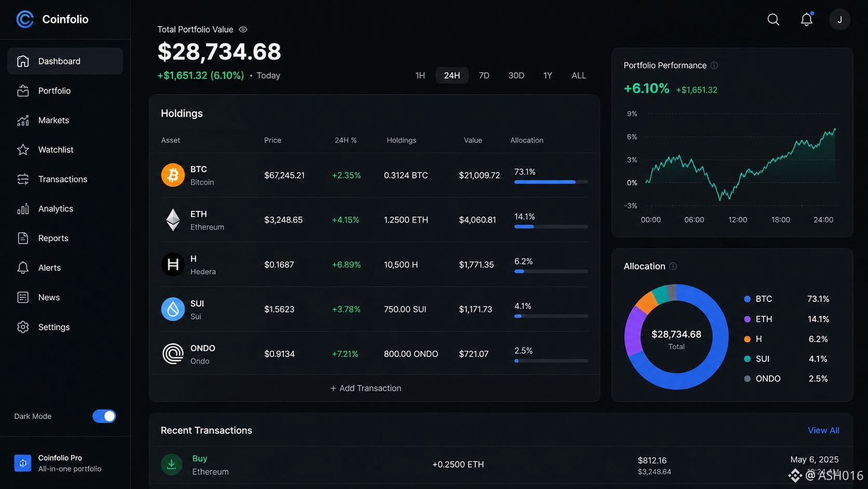Viewport: 868px width, 489px height.
Task: Click BTC value $21,009.72
Action: coord(479,175)
